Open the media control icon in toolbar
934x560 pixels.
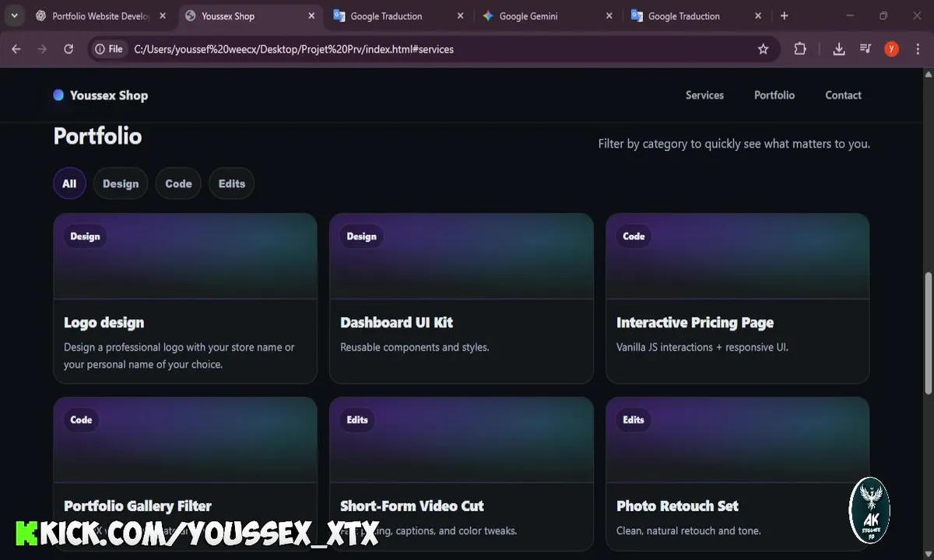point(866,49)
